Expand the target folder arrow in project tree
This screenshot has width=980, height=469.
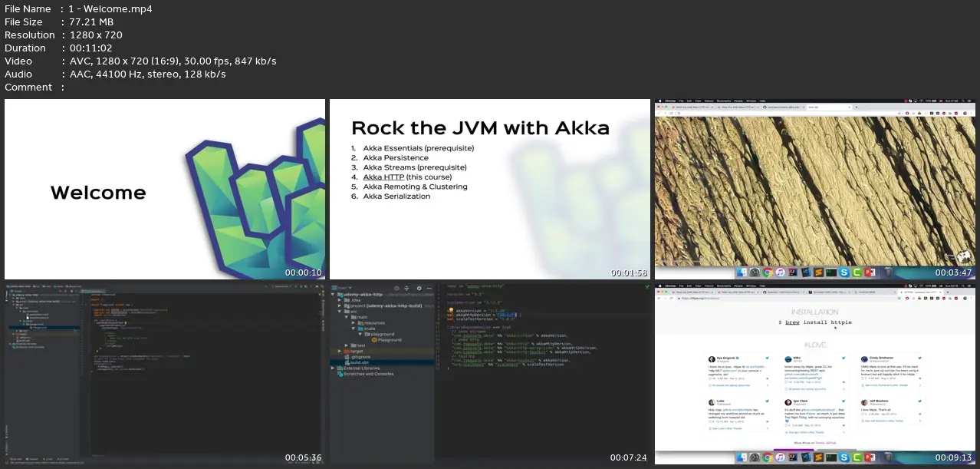(340, 351)
